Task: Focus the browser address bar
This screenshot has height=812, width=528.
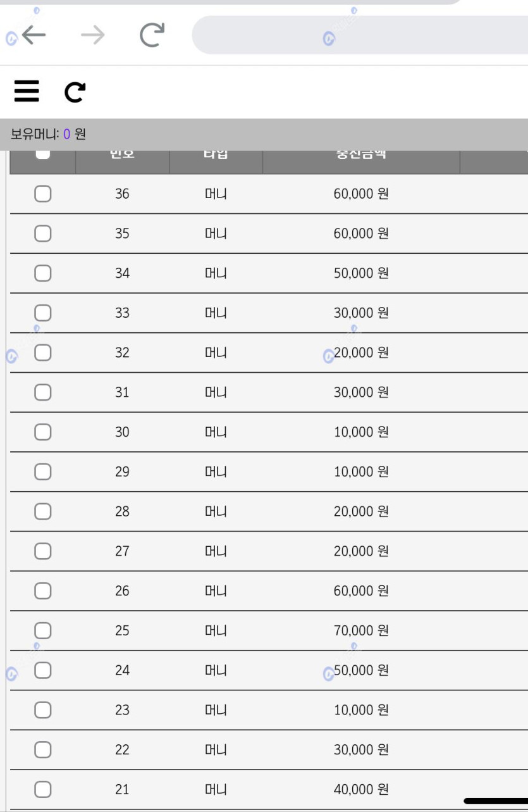Action: click(x=360, y=35)
